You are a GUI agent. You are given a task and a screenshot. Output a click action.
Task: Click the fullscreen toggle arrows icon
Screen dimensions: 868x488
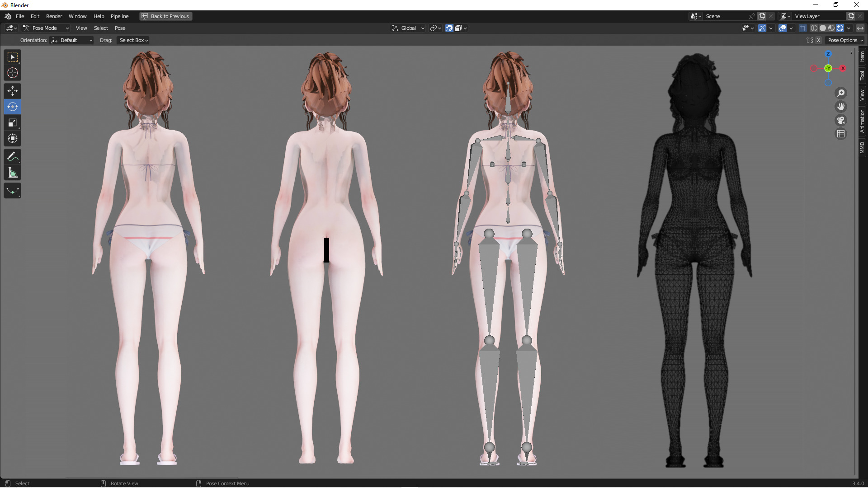pyautogui.click(x=860, y=28)
